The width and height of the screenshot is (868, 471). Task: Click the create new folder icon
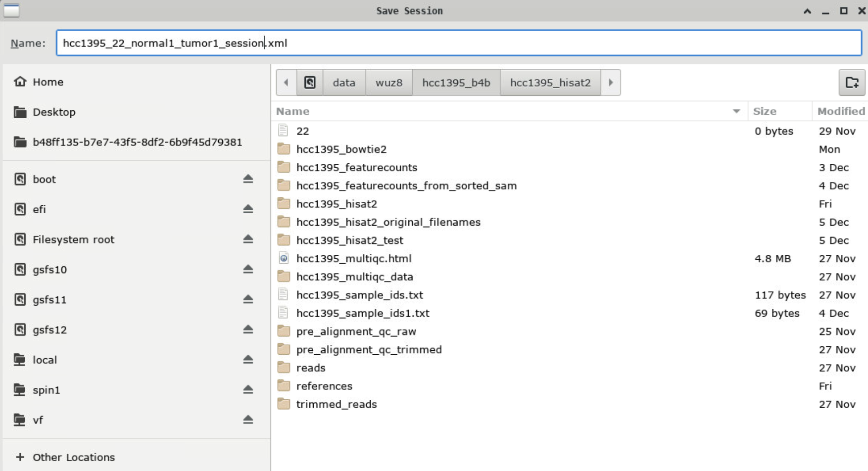click(851, 83)
